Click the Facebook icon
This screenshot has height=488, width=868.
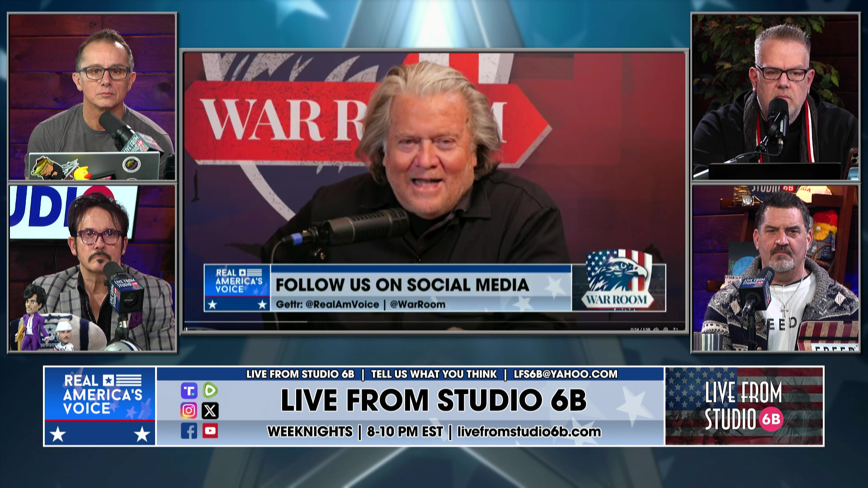tap(189, 431)
